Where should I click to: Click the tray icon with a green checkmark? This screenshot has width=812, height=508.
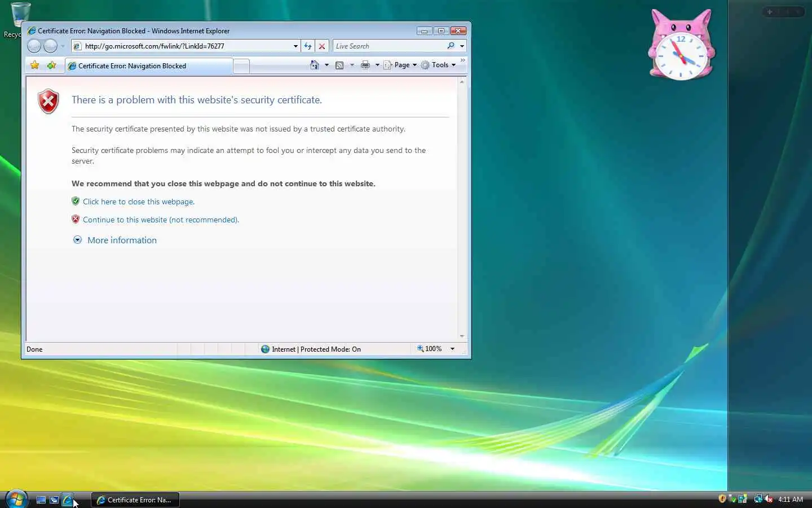click(732, 499)
